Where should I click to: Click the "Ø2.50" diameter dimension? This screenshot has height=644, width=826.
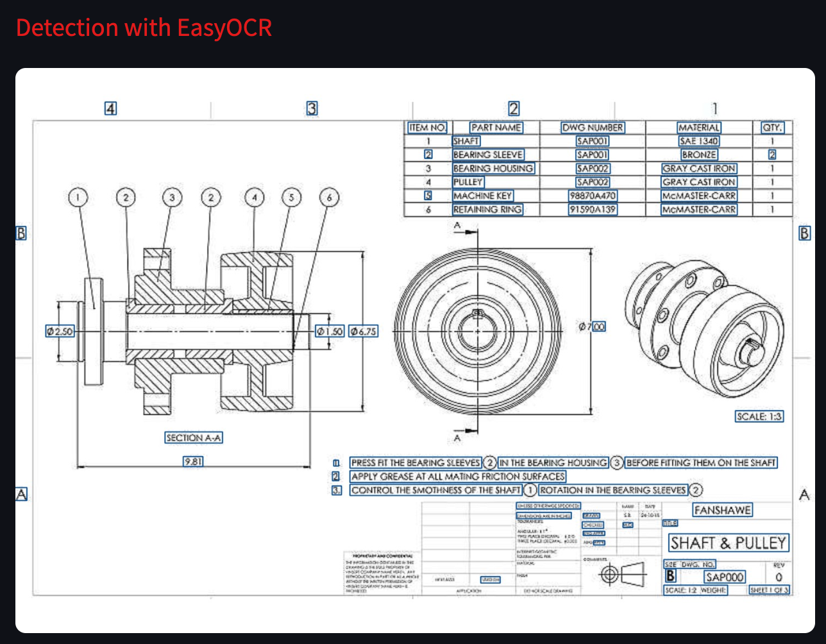click(x=60, y=331)
